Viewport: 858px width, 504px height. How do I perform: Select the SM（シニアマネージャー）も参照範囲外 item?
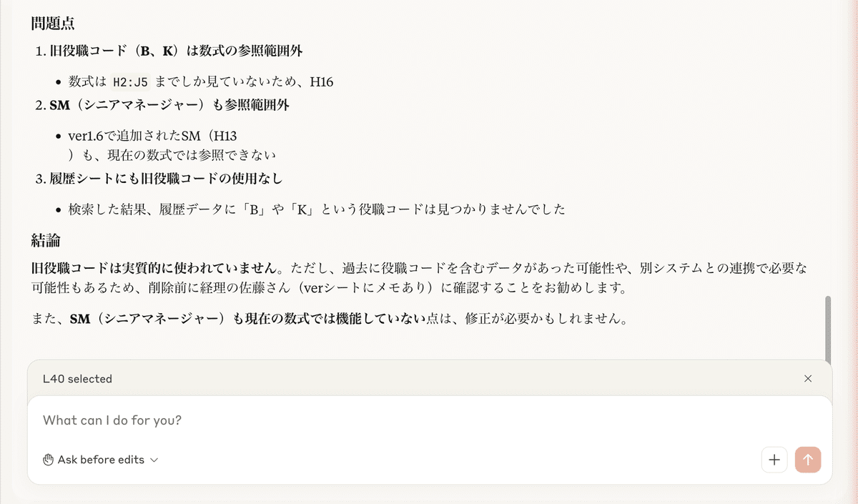click(169, 105)
